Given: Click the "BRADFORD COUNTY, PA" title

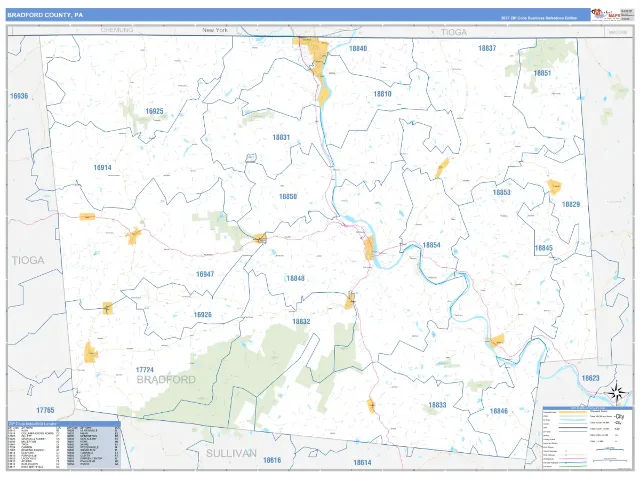Looking at the screenshot, I should tap(45, 15).
